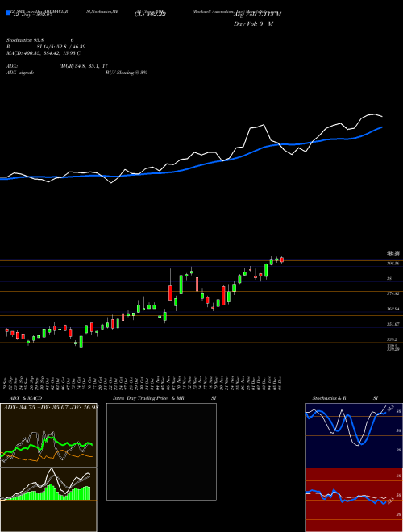The image size is (403, 532).
Task: Click the 362.94 price axis label
Action: (393, 309)
